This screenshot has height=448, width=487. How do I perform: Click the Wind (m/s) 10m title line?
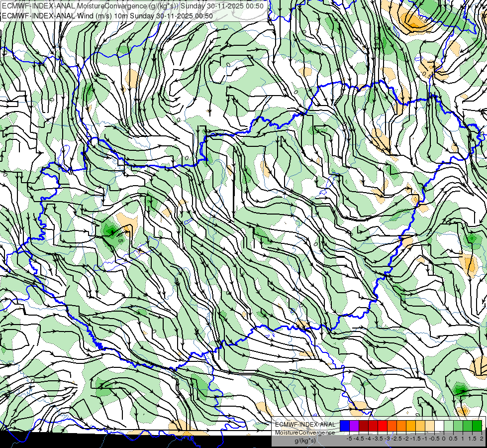[107, 16]
